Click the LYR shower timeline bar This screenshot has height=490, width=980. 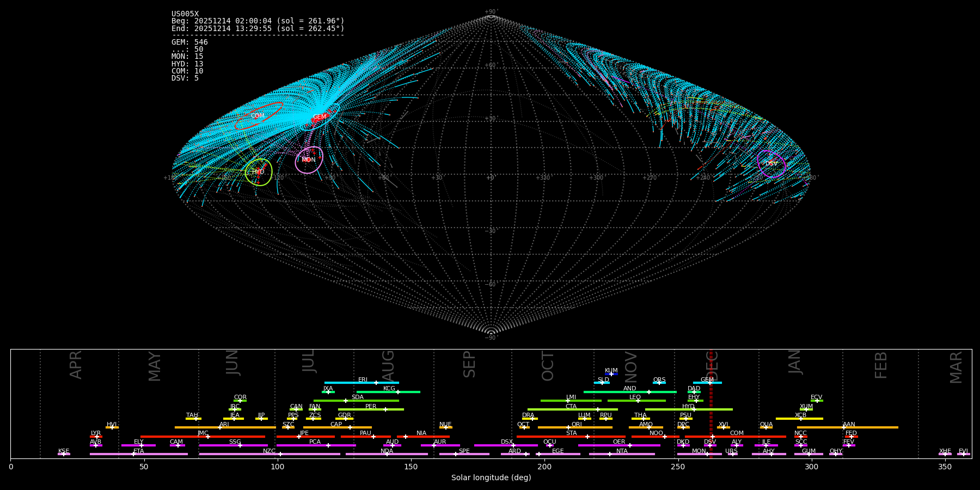[x=96, y=436]
